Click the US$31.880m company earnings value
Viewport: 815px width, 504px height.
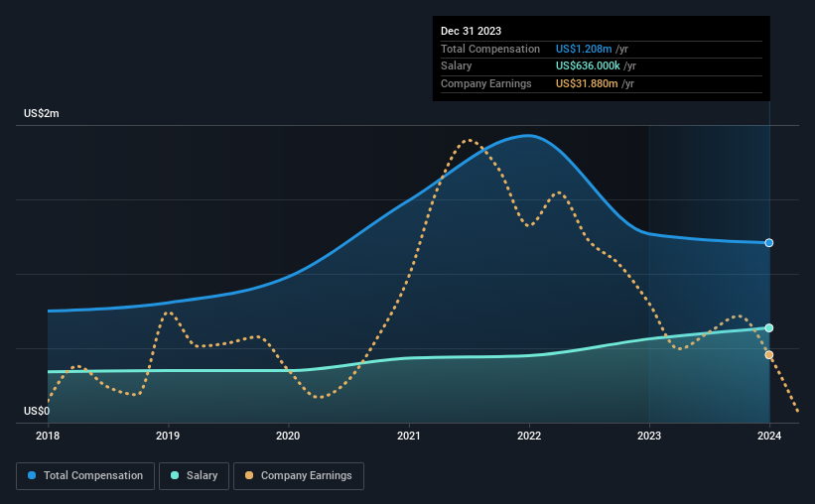pyautogui.click(x=587, y=83)
